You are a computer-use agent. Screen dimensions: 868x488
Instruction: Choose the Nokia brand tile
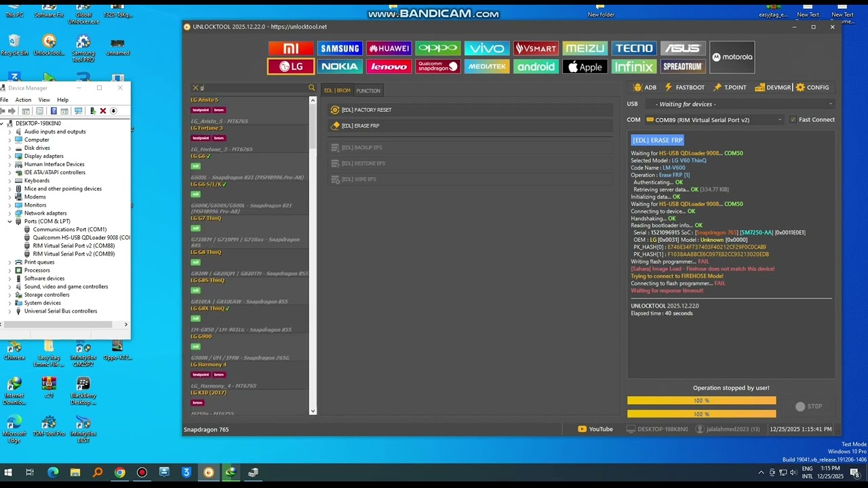point(340,66)
